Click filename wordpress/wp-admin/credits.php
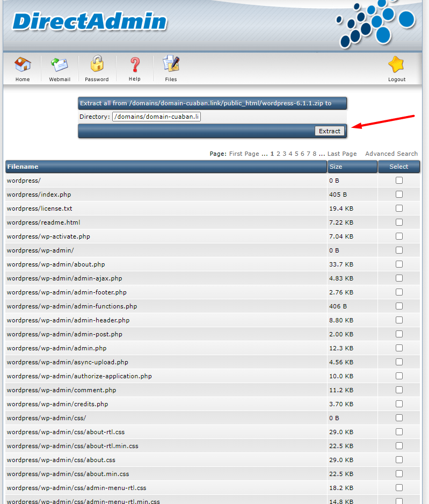Viewport: 429px width, 504px height. [57, 404]
